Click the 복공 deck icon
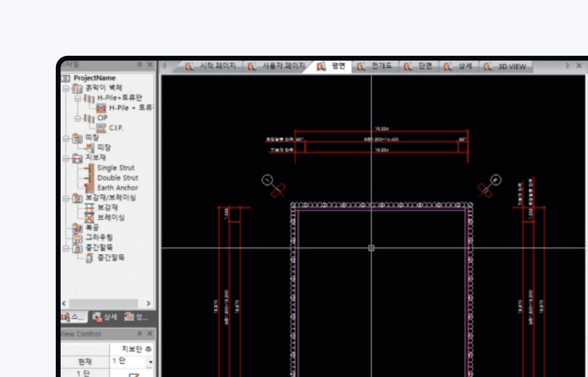Image resolution: width=588 pixels, height=377 pixels. pos(77,228)
